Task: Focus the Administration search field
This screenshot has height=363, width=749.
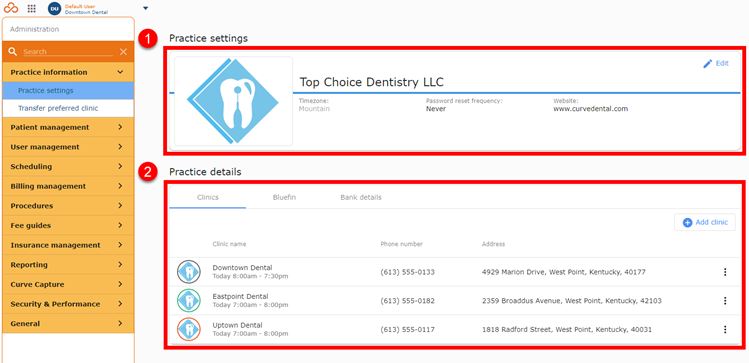Action: click(x=68, y=52)
